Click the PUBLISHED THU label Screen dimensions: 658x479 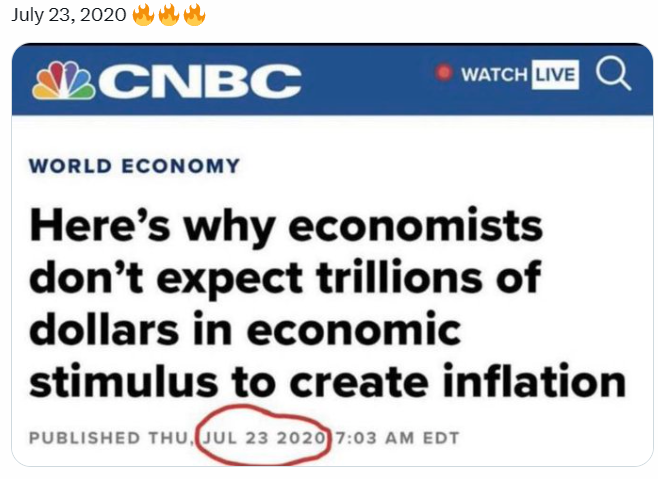pyautogui.click(x=110, y=437)
